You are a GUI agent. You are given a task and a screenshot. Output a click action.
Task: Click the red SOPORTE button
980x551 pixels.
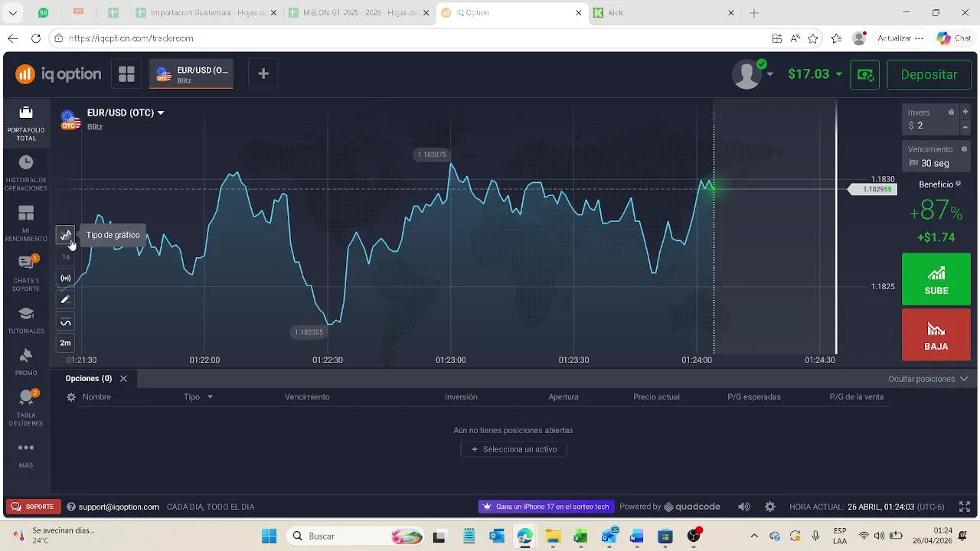34,507
